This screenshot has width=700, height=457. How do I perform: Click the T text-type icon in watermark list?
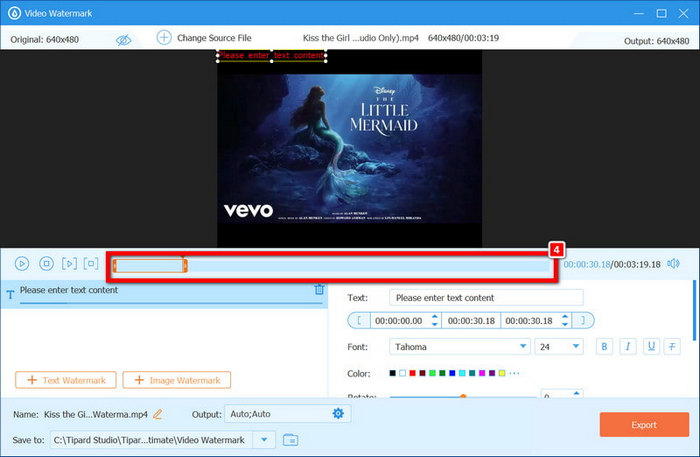pos(10,295)
